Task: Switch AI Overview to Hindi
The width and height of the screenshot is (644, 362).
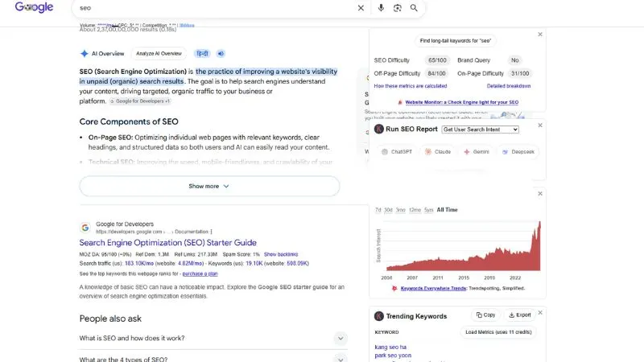Action: pyautogui.click(x=202, y=53)
